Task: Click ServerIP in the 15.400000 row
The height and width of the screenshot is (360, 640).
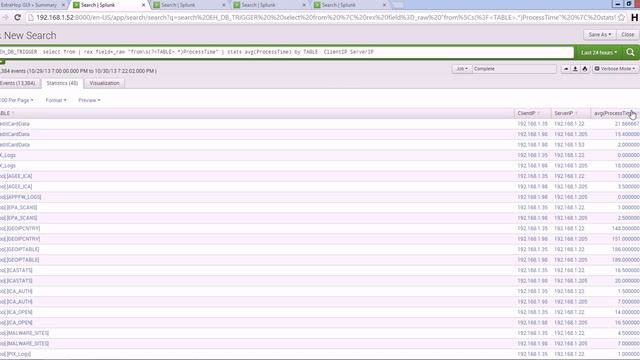Action: 571,134
